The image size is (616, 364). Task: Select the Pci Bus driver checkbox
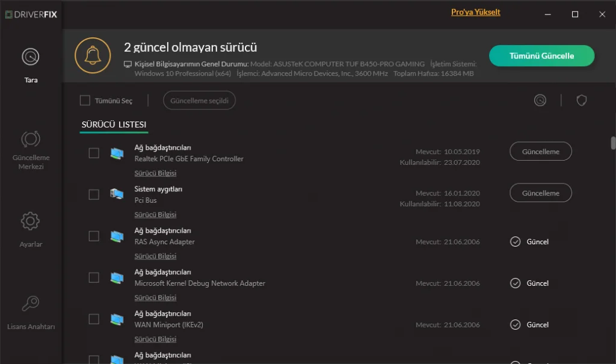(x=94, y=194)
